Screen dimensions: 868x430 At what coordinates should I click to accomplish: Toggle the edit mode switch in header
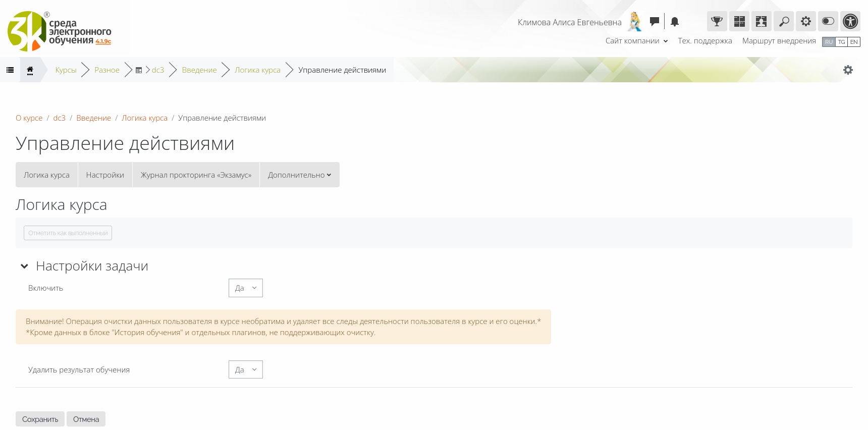828,21
